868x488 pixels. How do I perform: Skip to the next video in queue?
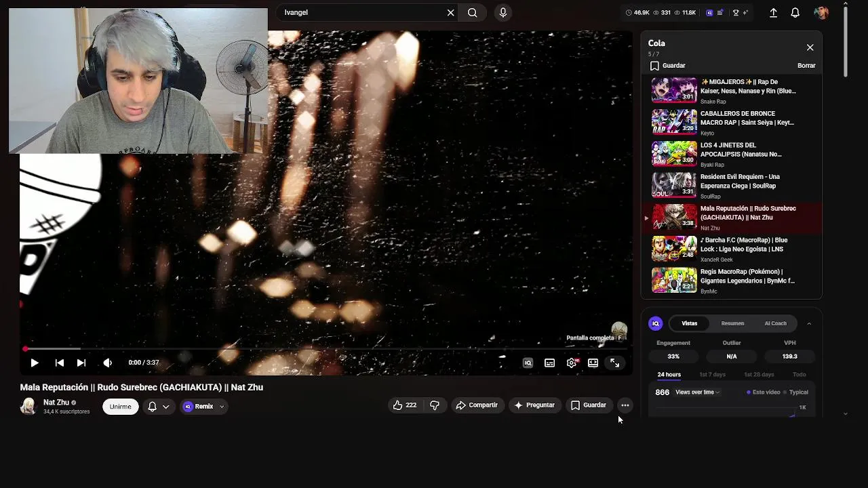click(81, 363)
